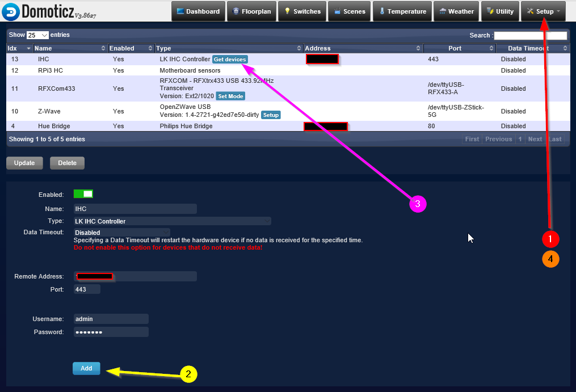Open the Dashboard tab
Screen dimensions: 576x392
[x=197, y=11]
